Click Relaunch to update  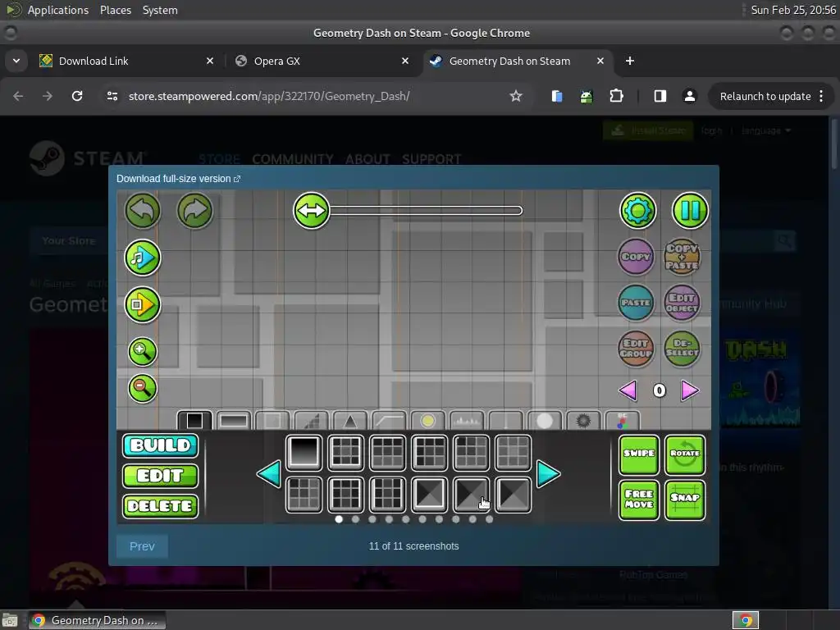pos(765,97)
